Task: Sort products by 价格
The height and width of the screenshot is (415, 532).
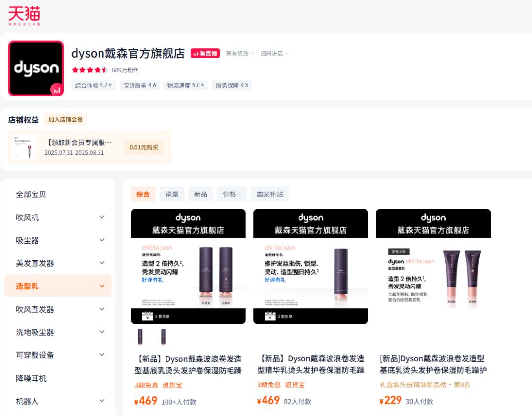Action: click(232, 194)
